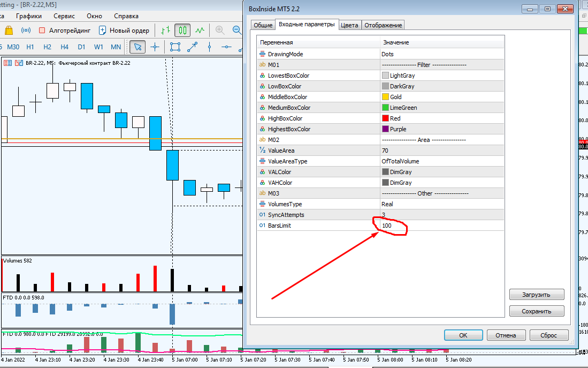The image size is (588, 368).
Task: Set H2 timeframe
Action: (47, 47)
